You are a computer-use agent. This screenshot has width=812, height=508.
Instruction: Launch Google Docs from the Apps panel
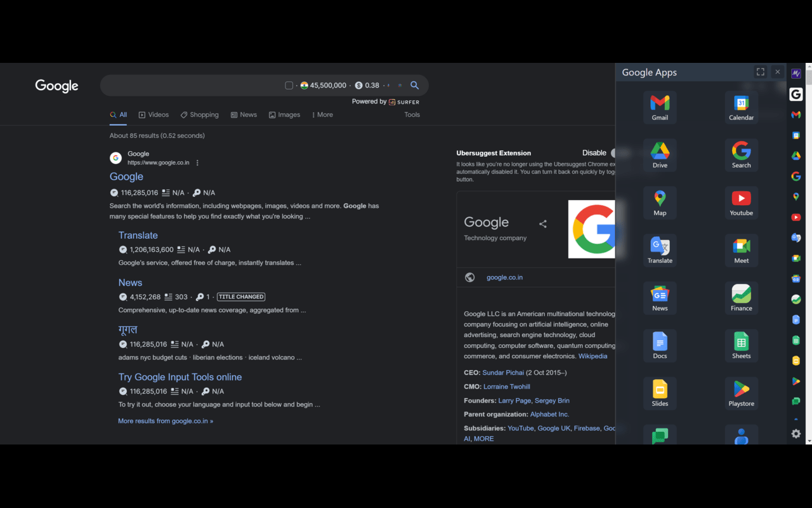tap(660, 345)
